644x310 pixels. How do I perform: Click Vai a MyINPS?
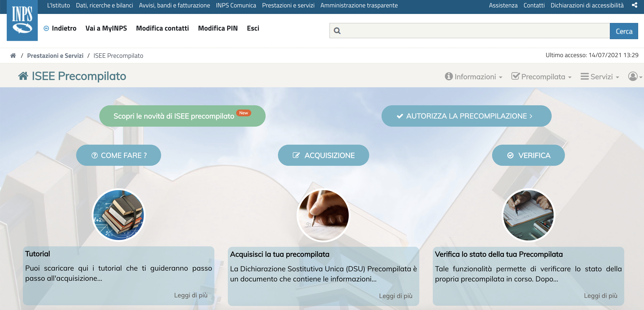click(106, 28)
